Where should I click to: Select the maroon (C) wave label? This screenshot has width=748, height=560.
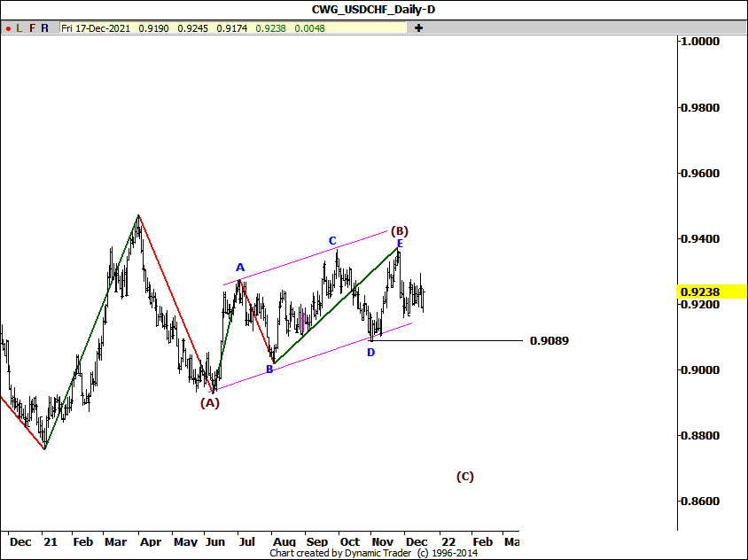pos(465,477)
